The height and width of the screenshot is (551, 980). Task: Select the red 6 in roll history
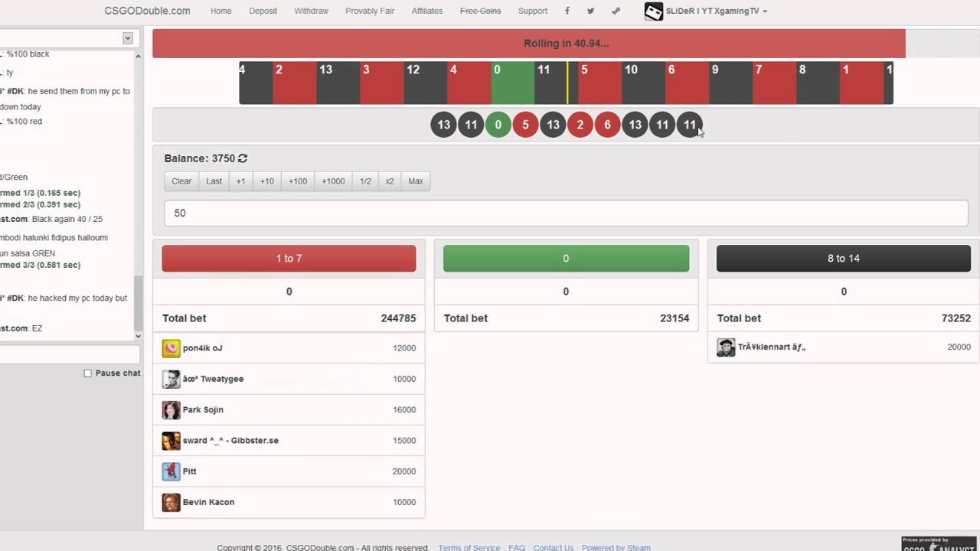[608, 125]
